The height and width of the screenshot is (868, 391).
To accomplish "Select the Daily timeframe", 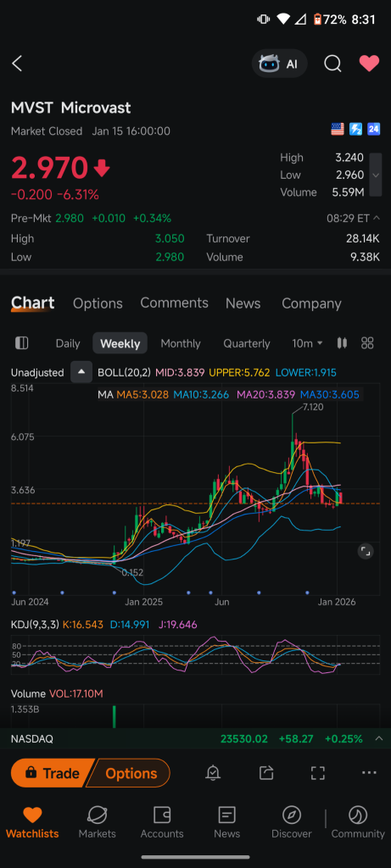I will 68,343.
